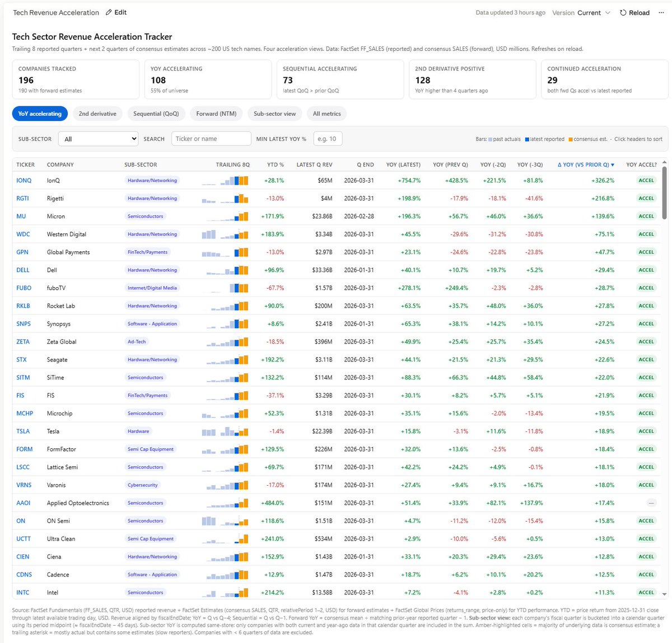Viewport: 672px width, 643px height.
Task: Sort by the COMPANY column header
Action: [60, 165]
